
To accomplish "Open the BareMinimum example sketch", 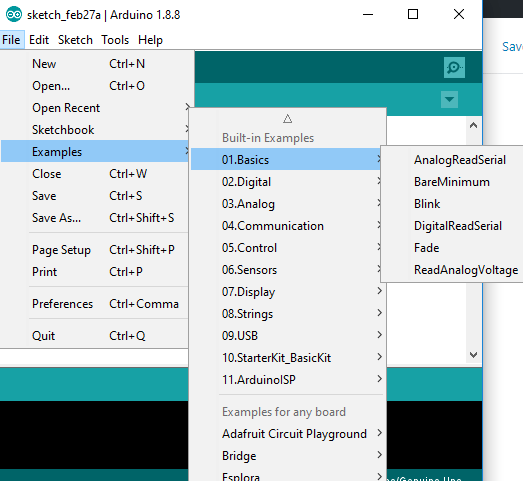I will [453, 182].
